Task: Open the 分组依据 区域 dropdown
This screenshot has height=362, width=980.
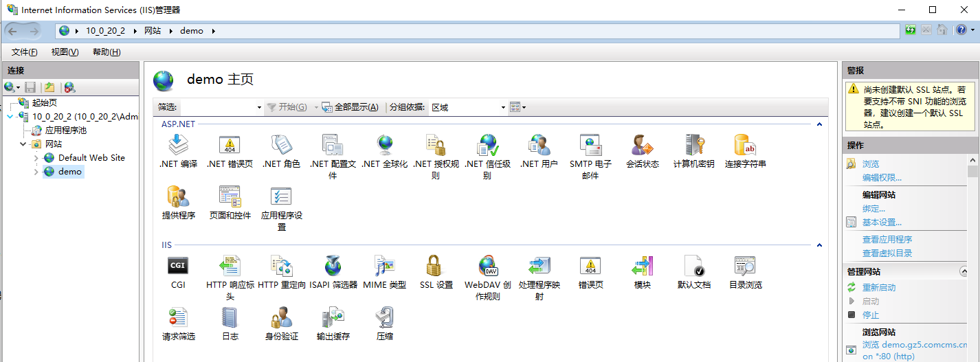Action: coord(468,107)
